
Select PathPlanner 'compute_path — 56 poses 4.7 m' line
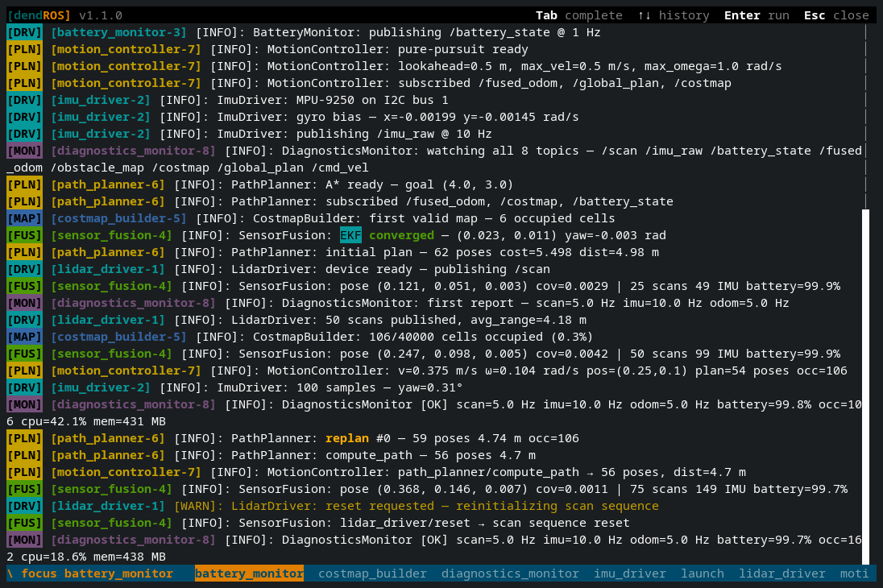(x=271, y=454)
